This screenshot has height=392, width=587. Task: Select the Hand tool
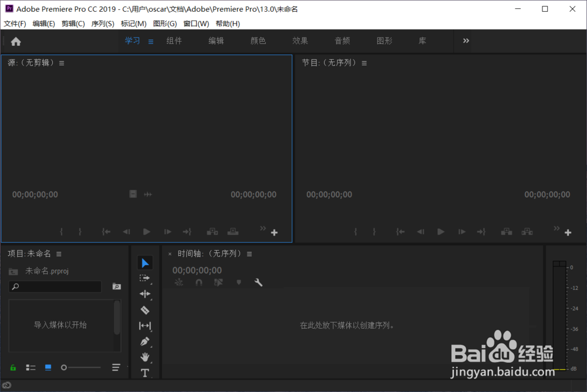tap(145, 357)
